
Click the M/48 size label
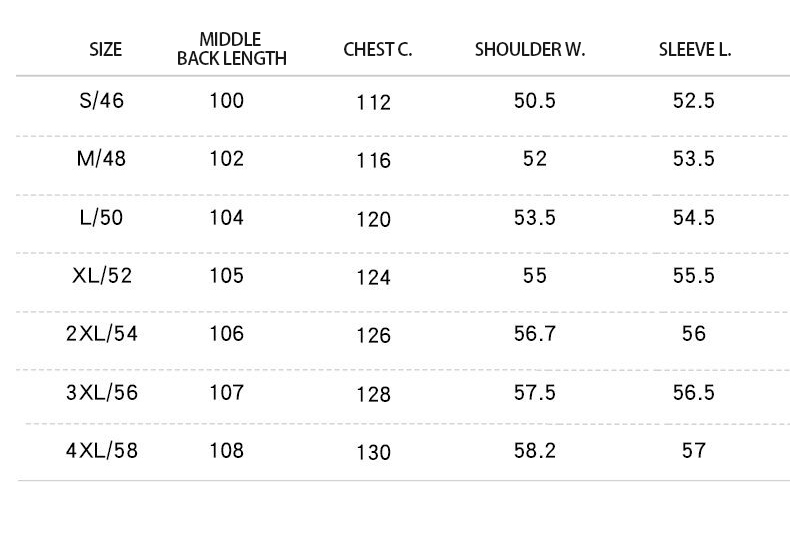[101, 159]
